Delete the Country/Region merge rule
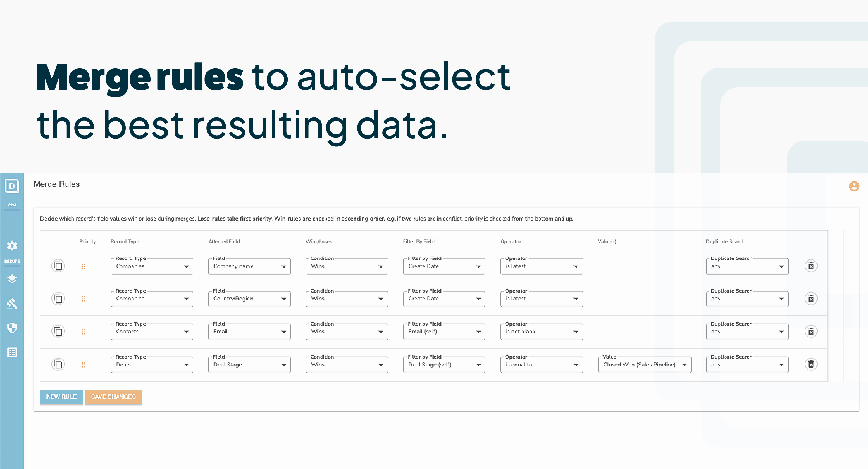 coord(811,299)
